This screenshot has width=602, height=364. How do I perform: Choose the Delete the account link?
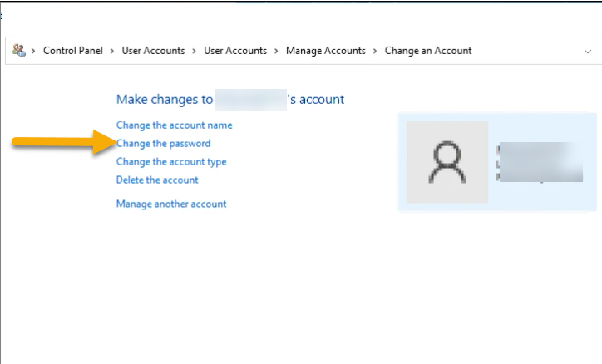(x=157, y=180)
